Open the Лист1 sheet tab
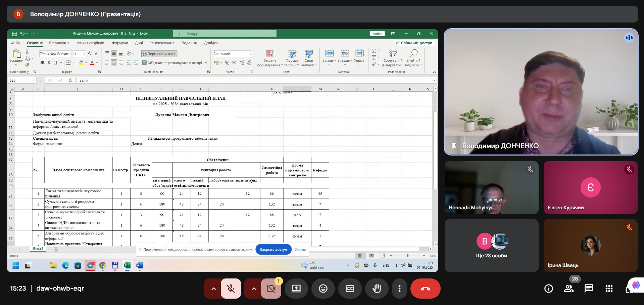Screen dimensions: 644x305 coord(38,249)
